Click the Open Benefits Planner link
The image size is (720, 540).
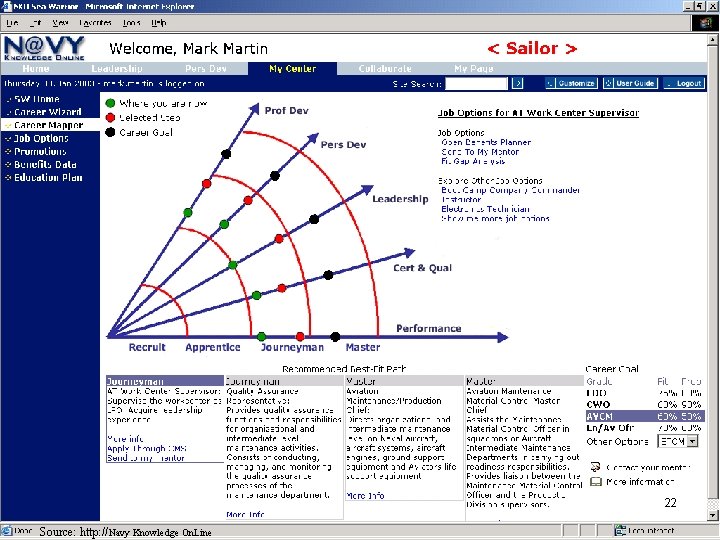pos(486,142)
